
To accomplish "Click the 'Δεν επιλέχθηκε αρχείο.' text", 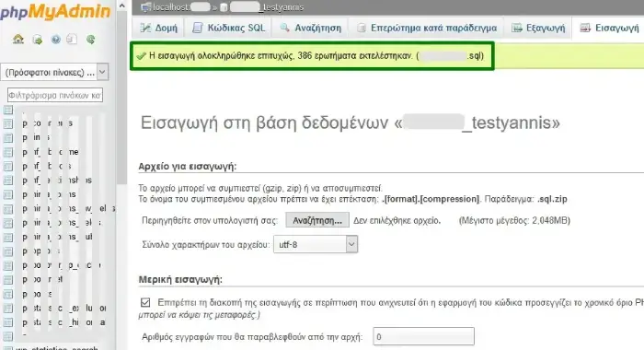I will (x=397, y=221).
